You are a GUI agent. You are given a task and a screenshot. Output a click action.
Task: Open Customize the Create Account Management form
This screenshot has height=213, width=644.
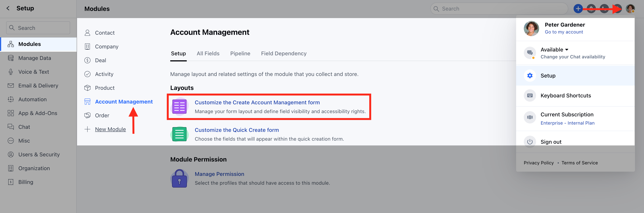click(257, 103)
